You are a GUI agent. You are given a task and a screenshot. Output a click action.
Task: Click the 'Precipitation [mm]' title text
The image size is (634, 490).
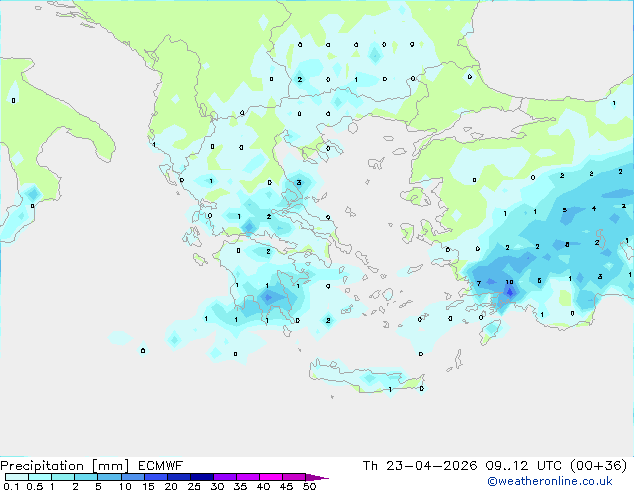click(65, 466)
